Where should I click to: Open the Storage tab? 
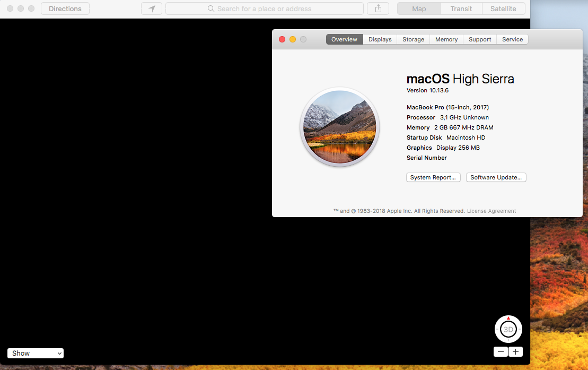tap(413, 39)
